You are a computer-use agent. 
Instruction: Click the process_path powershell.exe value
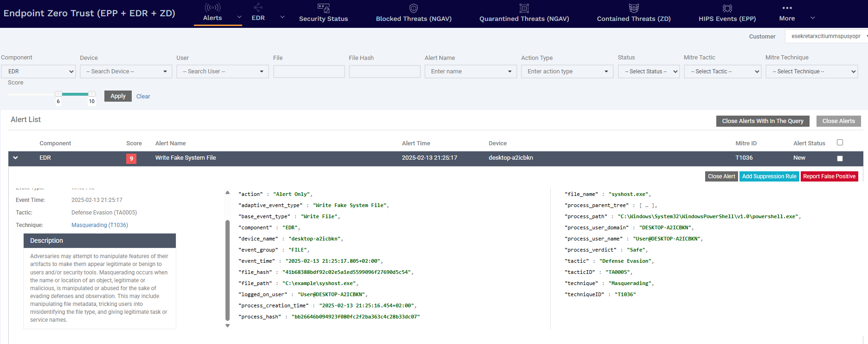707,216
